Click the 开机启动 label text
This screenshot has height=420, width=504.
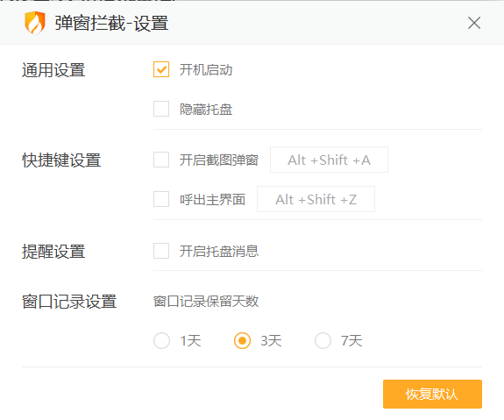[206, 70]
